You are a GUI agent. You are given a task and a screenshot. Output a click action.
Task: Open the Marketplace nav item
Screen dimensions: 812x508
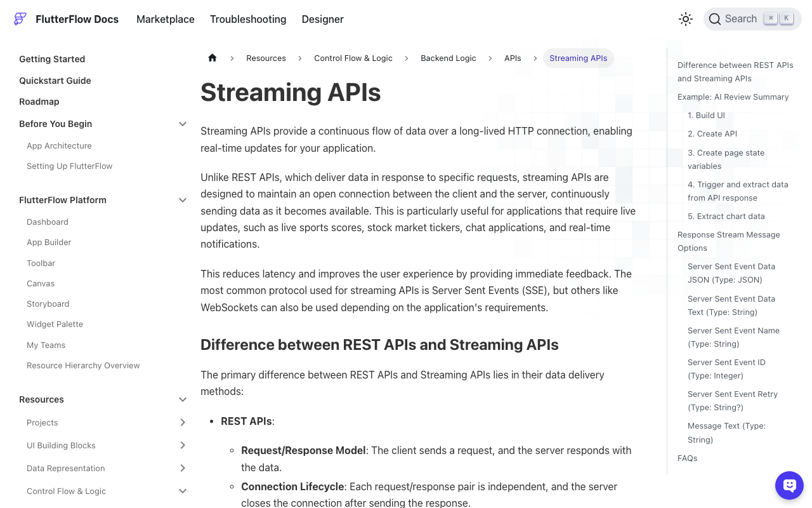click(166, 19)
